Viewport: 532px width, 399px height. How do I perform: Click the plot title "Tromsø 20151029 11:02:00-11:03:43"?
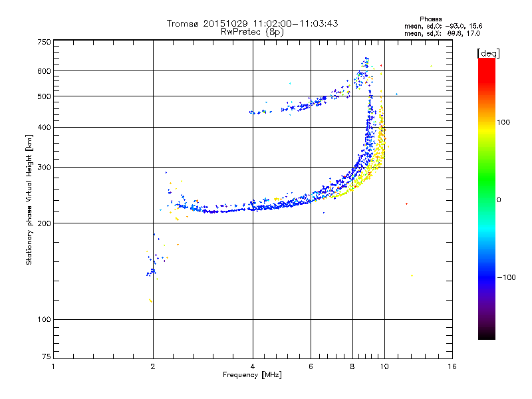point(252,23)
